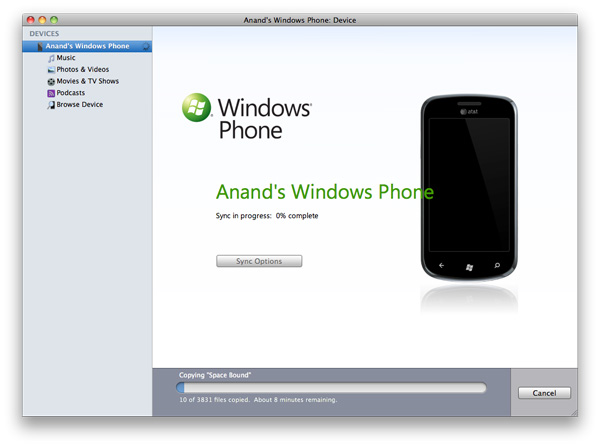Minimize the window with yellow button
Screen dimensions: 600x447
[x=42, y=20]
